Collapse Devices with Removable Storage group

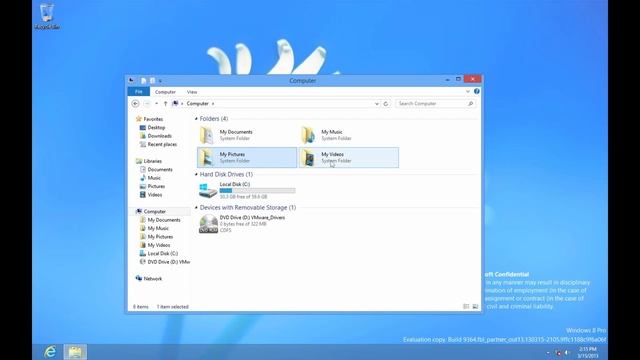[x=196, y=208]
